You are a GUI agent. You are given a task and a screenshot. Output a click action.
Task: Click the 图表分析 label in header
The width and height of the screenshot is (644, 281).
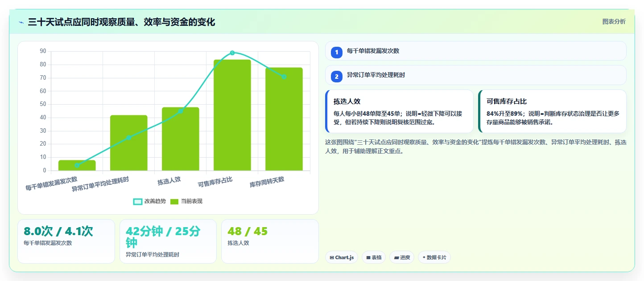point(614,21)
